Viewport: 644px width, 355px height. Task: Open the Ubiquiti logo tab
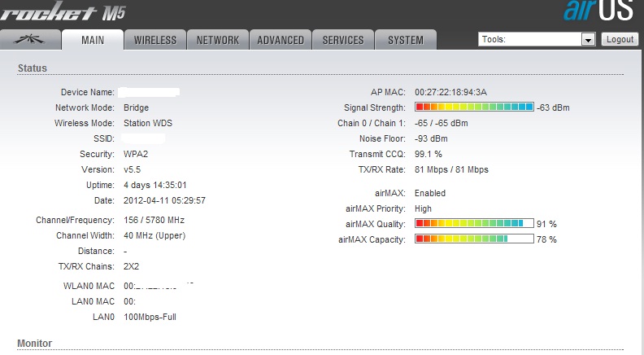(x=33, y=40)
